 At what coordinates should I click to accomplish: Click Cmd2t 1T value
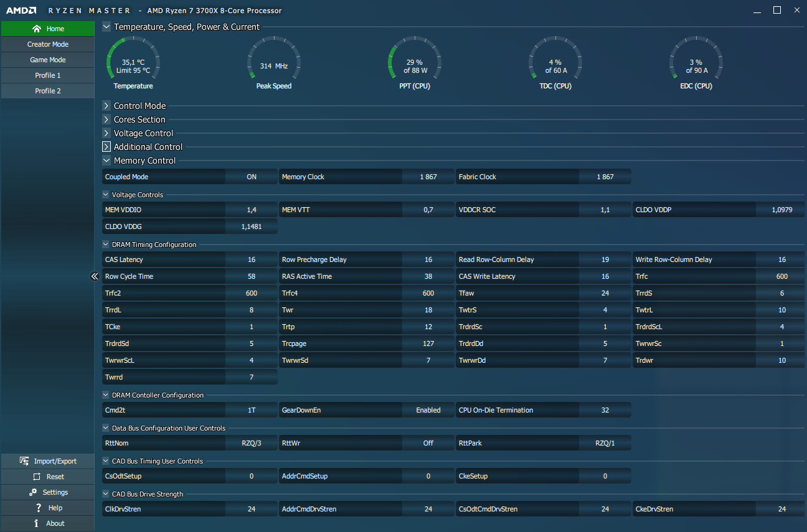pos(252,410)
